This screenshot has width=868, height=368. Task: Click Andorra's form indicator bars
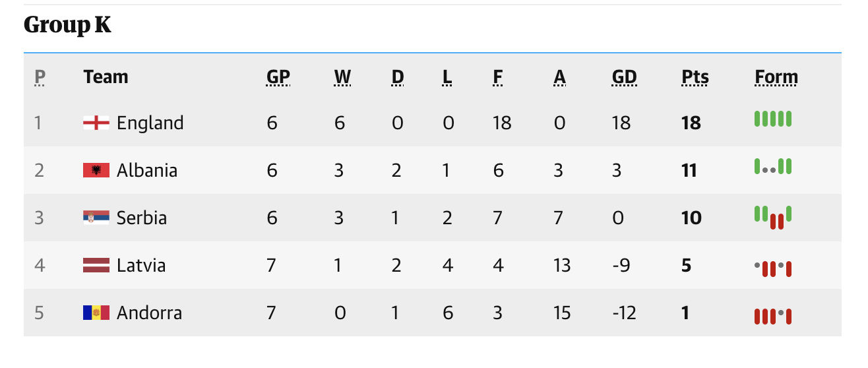coord(772,316)
